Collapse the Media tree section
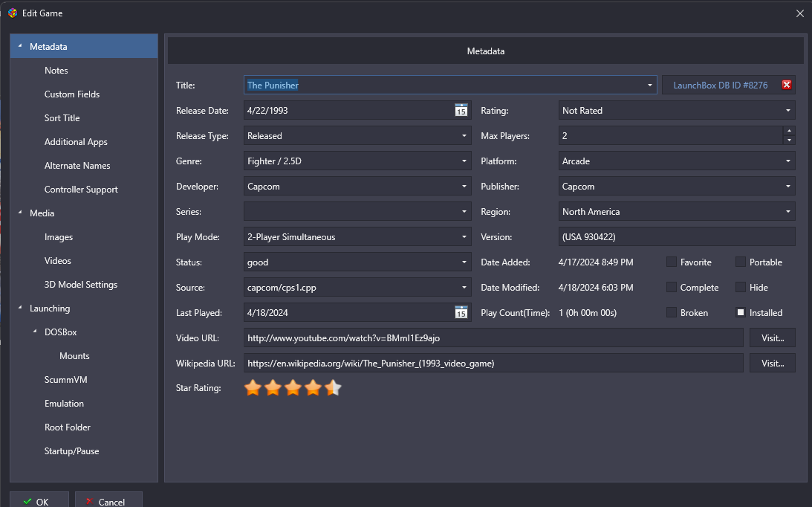This screenshot has width=812, height=507. point(20,213)
